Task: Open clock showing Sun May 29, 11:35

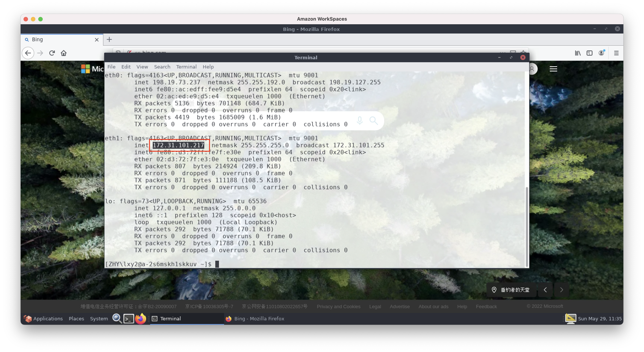Action: [599, 318]
